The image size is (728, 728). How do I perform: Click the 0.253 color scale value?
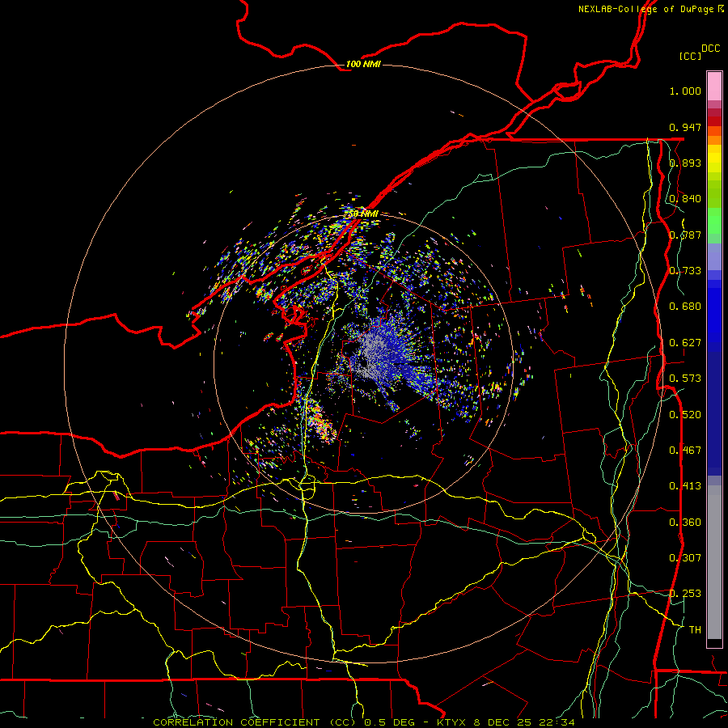point(685,594)
